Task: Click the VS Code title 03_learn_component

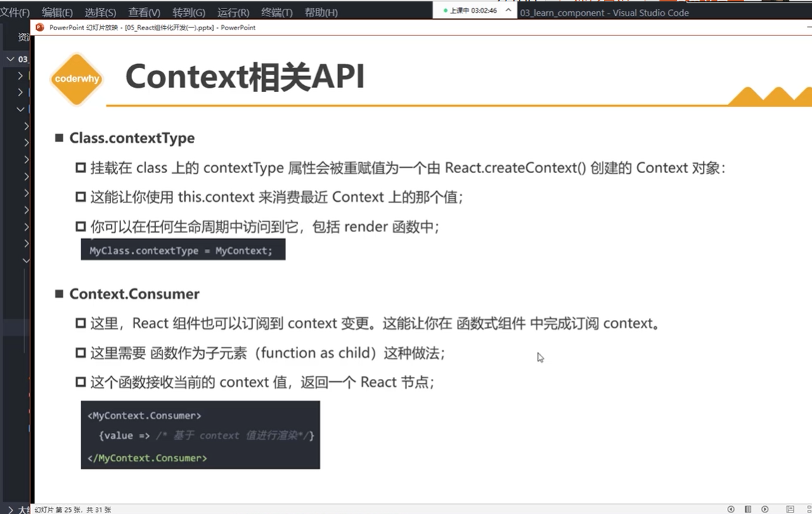Action: pos(562,13)
